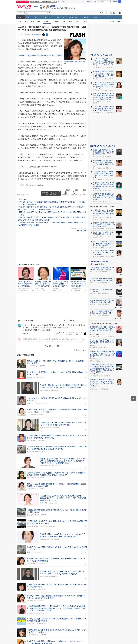Viewport: 138px width, 644px height.
Task: Toggle the コメント非表示 checkbox
Action: 75,350
